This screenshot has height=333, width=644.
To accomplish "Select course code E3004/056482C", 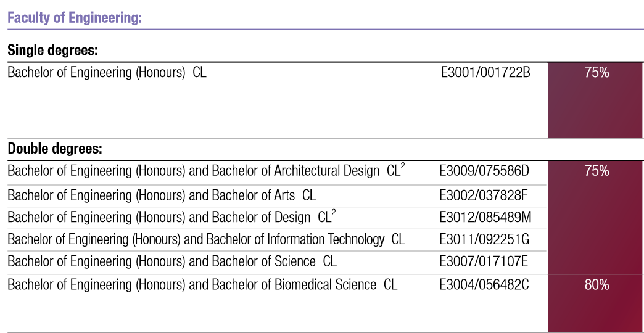I will 485,284.
